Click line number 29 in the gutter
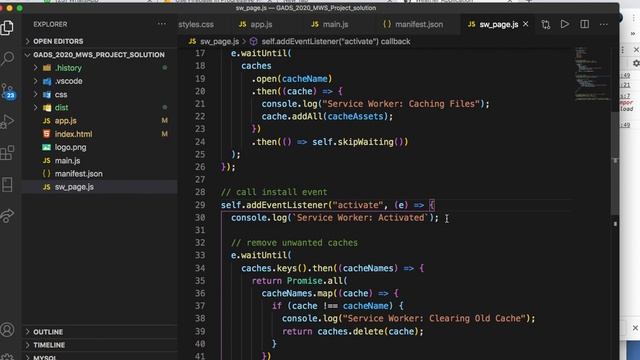The image size is (640, 360). point(200,205)
